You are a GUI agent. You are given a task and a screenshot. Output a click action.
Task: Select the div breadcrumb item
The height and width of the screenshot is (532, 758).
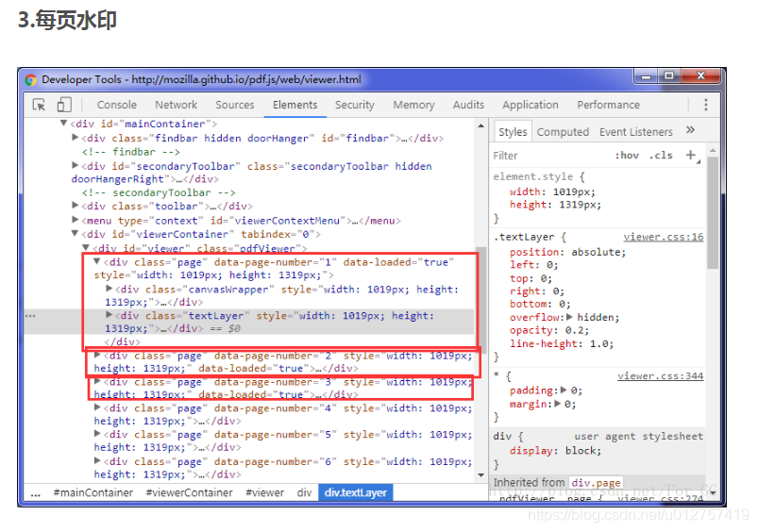[x=304, y=492]
